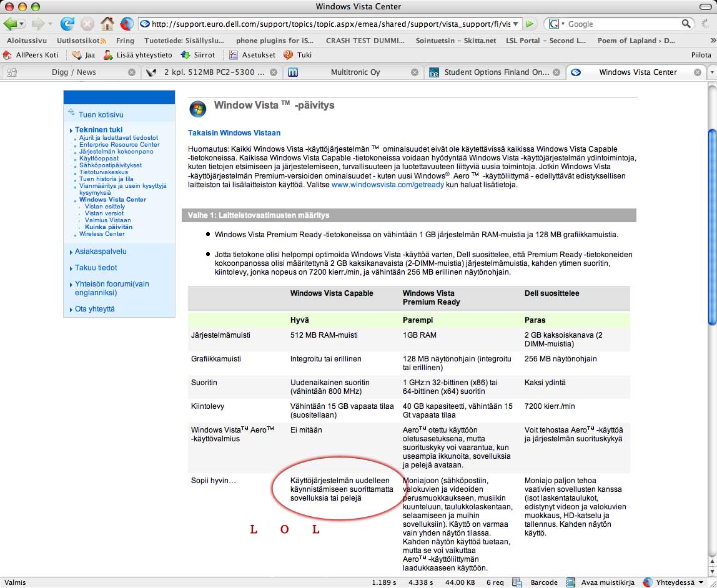Open the forward history dropdown arrow

pyautogui.click(x=50, y=24)
